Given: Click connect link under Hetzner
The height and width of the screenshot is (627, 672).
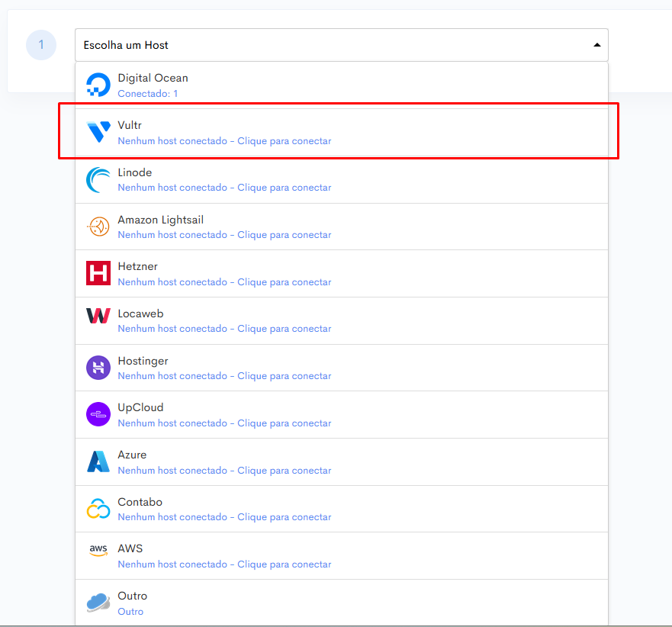Looking at the screenshot, I should [x=224, y=281].
